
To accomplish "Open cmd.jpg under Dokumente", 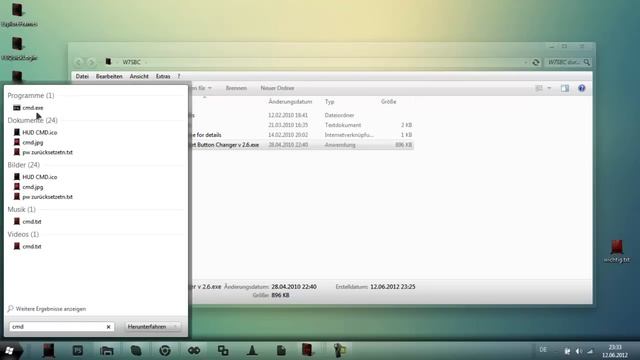I will (x=28, y=142).
